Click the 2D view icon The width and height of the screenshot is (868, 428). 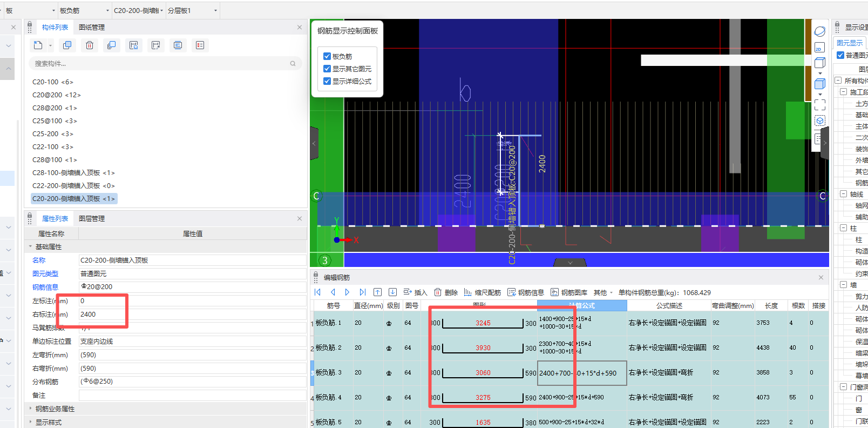click(x=819, y=48)
